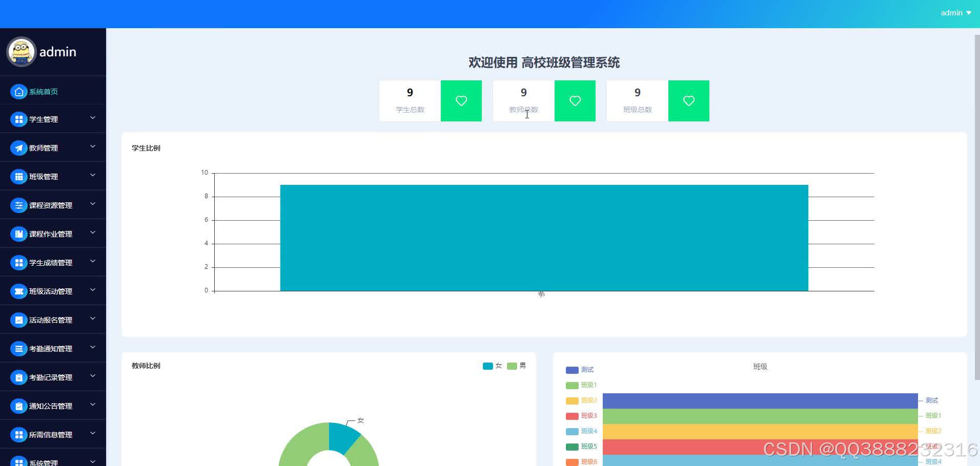This screenshot has width=980, height=466.
Task: Expand the 课程资源管理 submenu chevron
Action: click(93, 204)
